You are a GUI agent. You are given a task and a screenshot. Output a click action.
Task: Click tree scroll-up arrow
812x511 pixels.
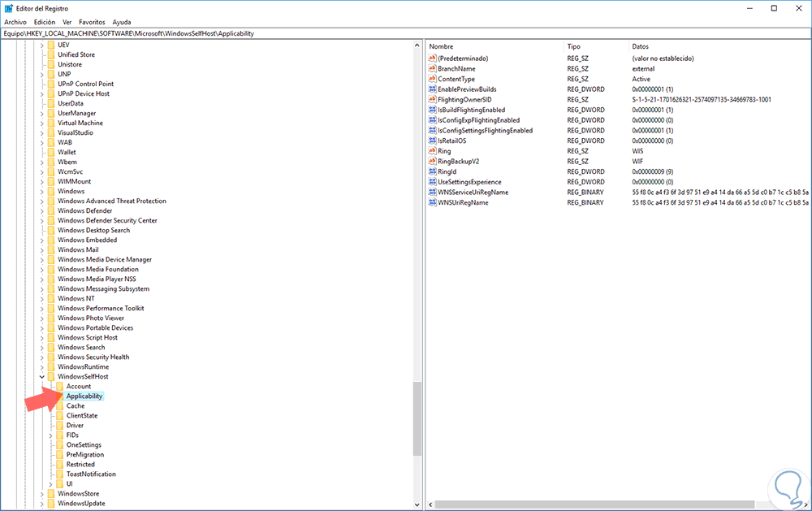click(x=417, y=45)
